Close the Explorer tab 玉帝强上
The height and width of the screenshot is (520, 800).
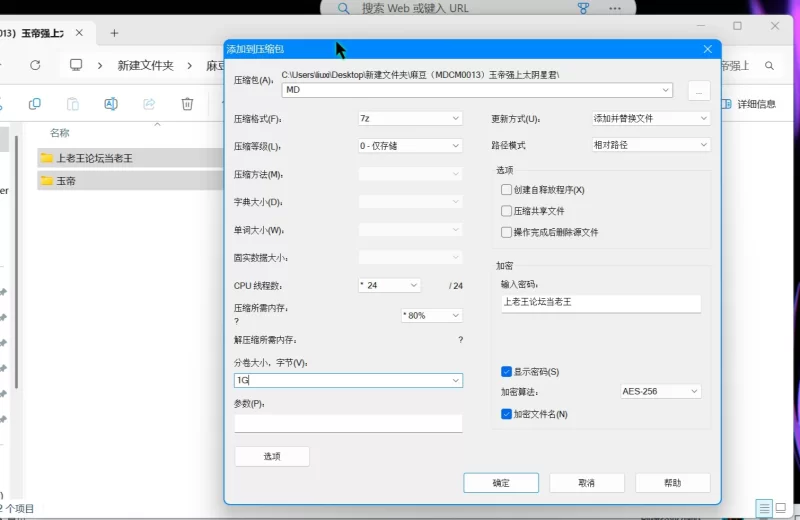coord(79,33)
